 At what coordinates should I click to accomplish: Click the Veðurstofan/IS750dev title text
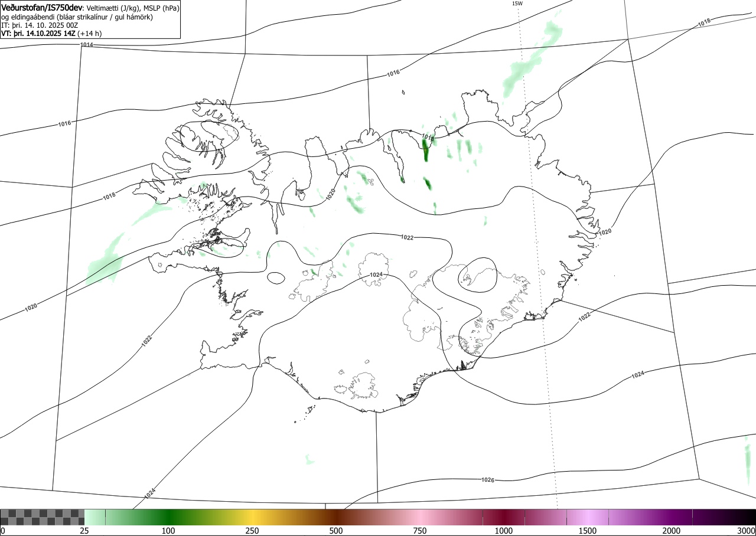click(42, 8)
